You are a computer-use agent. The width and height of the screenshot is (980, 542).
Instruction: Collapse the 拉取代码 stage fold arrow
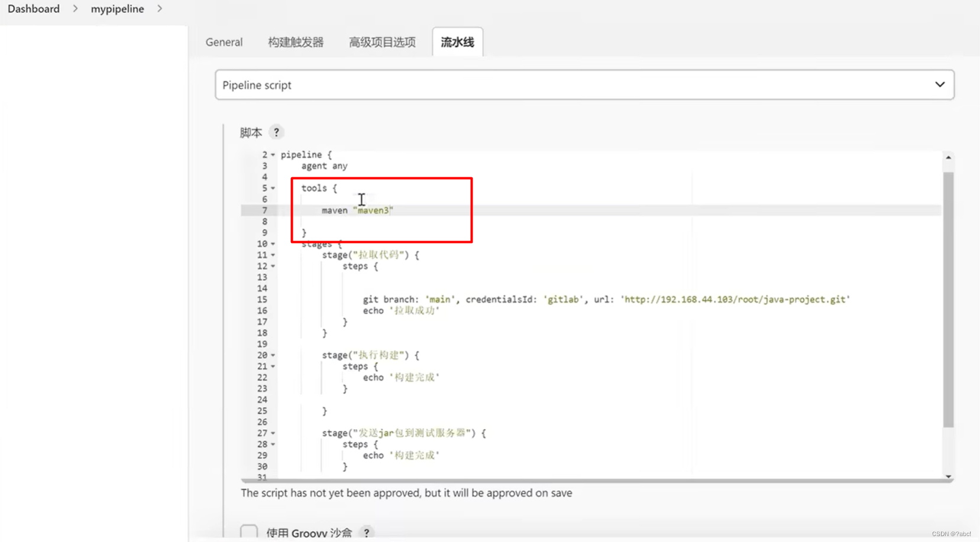[273, 255]
